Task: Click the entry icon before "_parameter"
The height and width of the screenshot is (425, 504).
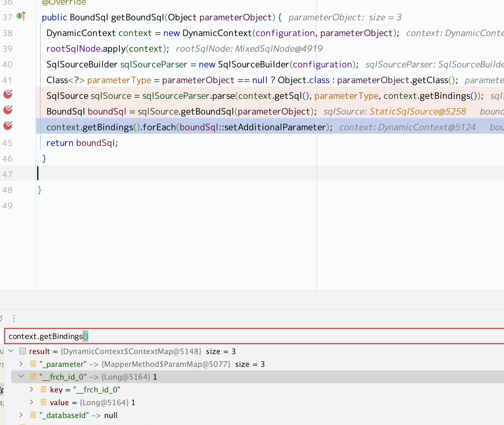Action: pyautogui.click(x=33, y=364)
